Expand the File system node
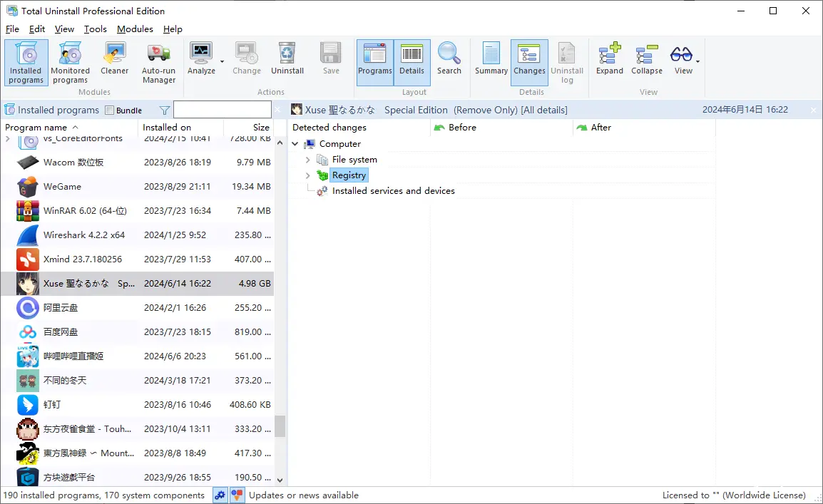This screenshot has height=504, width=823. [307, 160]
